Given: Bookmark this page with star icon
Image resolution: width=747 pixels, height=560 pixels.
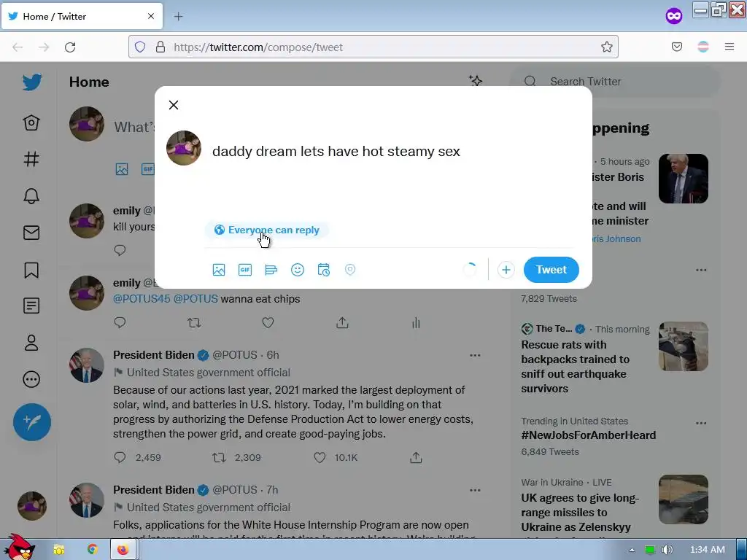Looking at the screenshot, I should click(x=606, y=47).
